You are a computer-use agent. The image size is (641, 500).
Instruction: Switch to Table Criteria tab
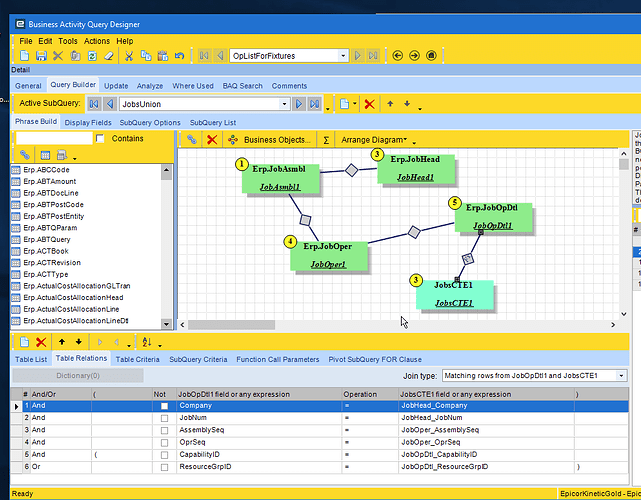[137, 359]
